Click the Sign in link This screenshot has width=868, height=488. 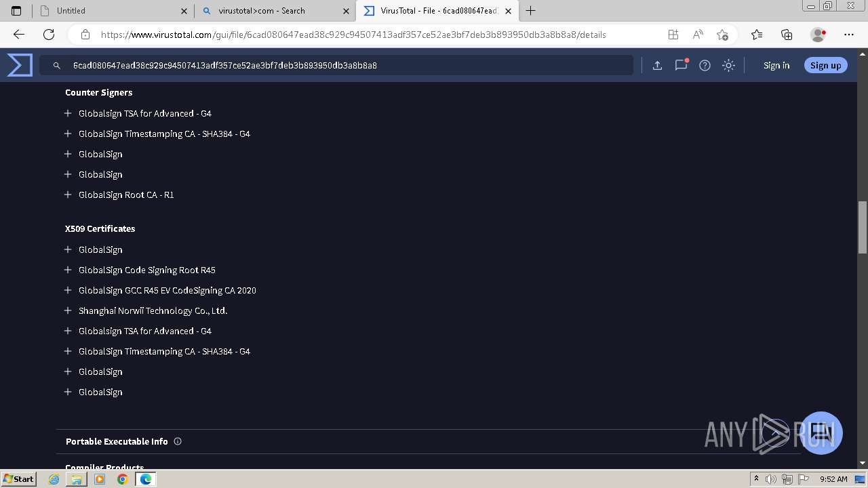point(776,65)
